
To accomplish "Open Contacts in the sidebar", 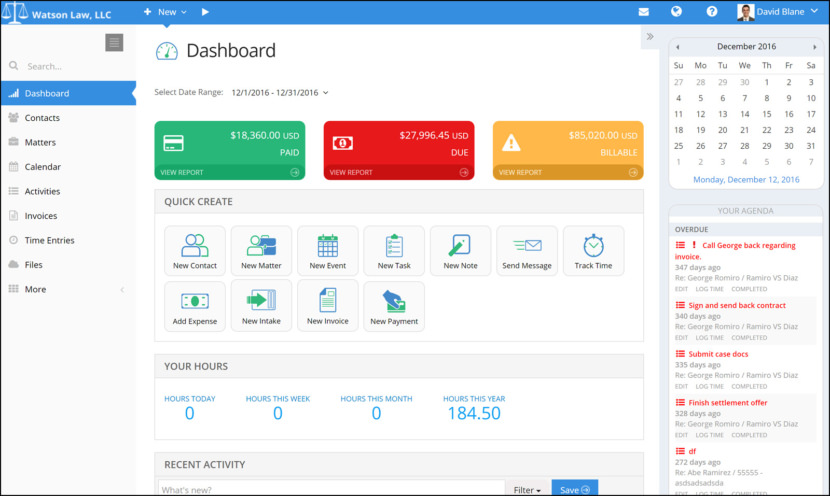I will [68, 118].
